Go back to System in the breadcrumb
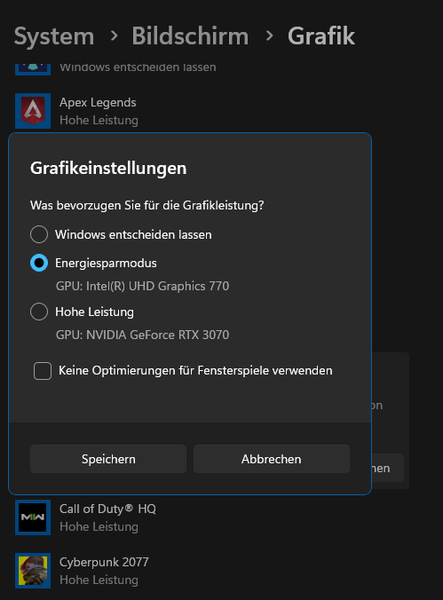The width and height of the screenshot is (443, 600). point(54,36)
